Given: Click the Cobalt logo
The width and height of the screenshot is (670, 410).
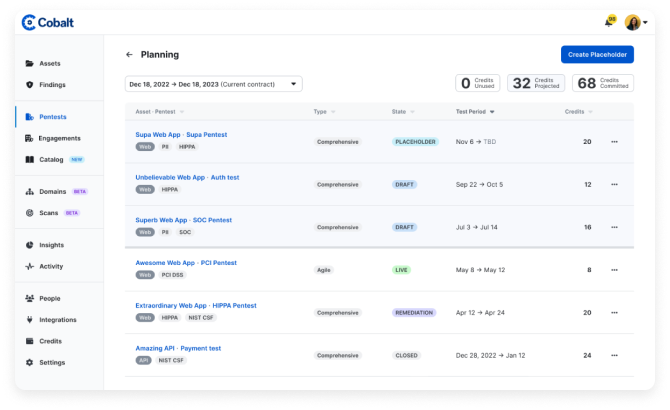Looking at the screenshot, I should (x=47, y=22).
